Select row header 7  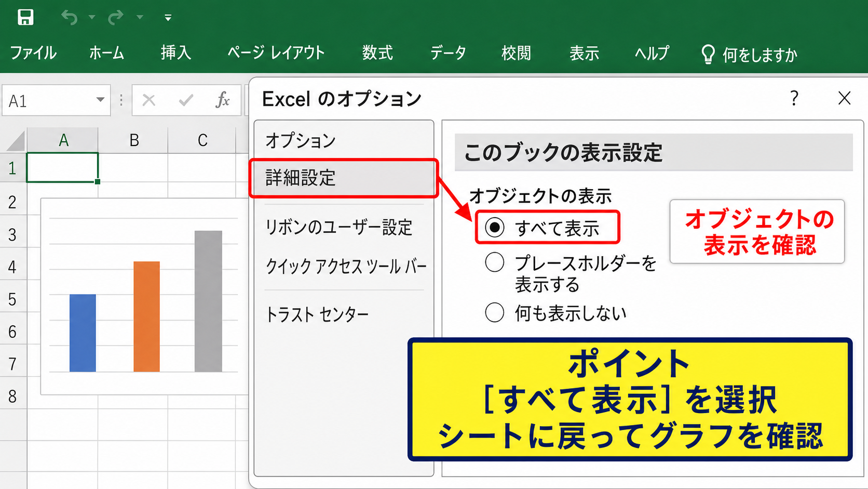pos(13,364)
